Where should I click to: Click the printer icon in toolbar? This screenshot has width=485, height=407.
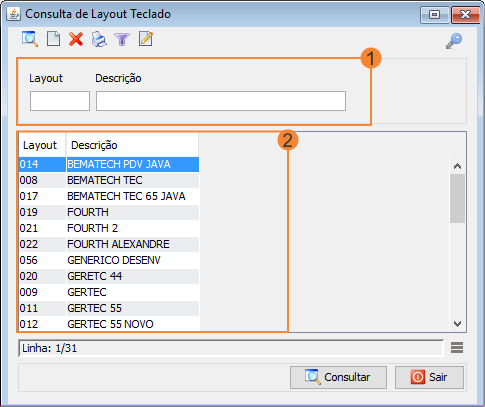point(99,39)
